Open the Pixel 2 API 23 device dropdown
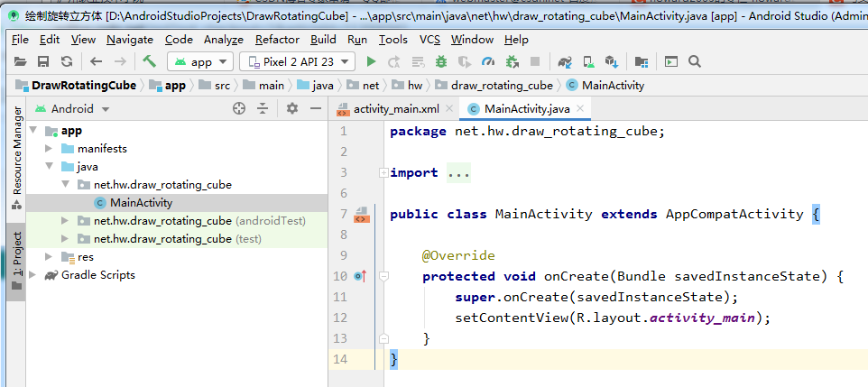This screenshot has width=868, height=387. 297,61
